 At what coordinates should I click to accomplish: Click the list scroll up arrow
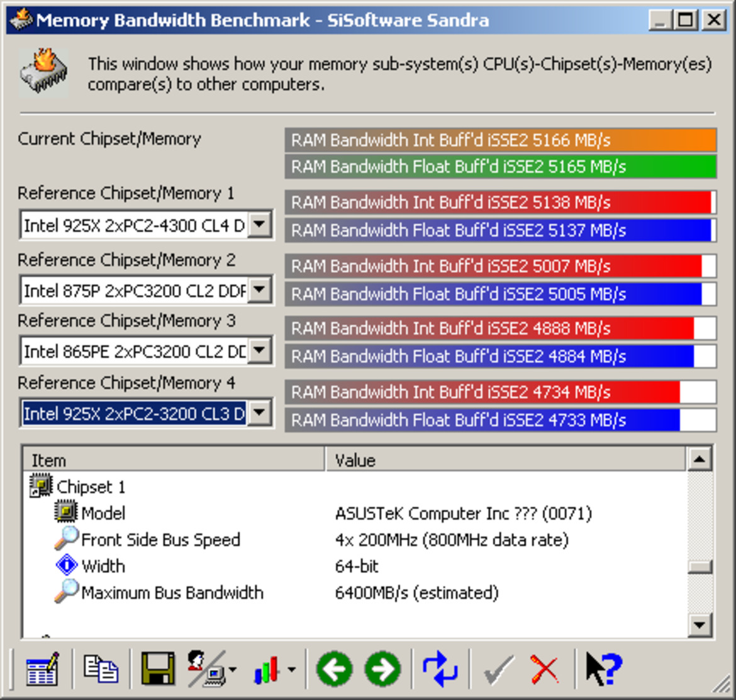click(700, 458)
